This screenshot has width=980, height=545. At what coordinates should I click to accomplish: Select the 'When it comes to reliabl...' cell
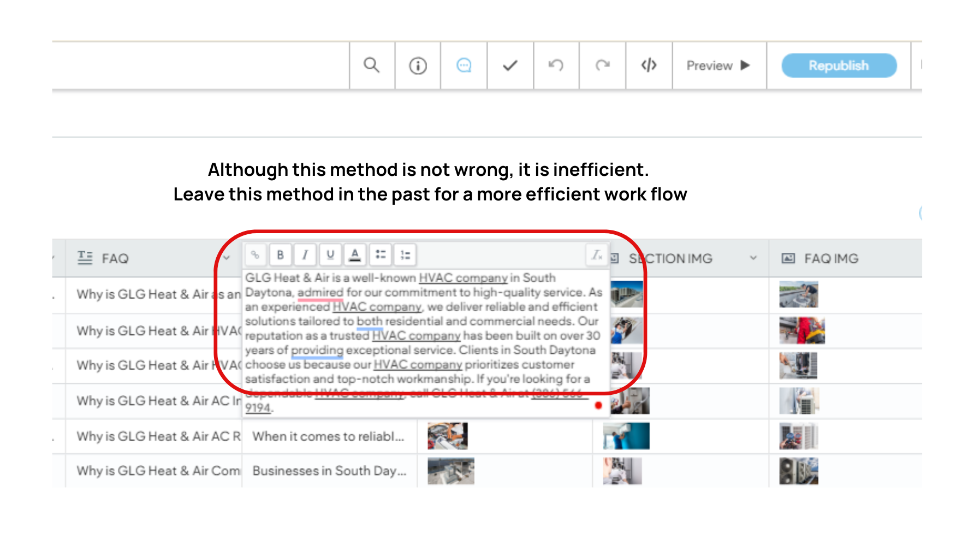pos(329,436)
